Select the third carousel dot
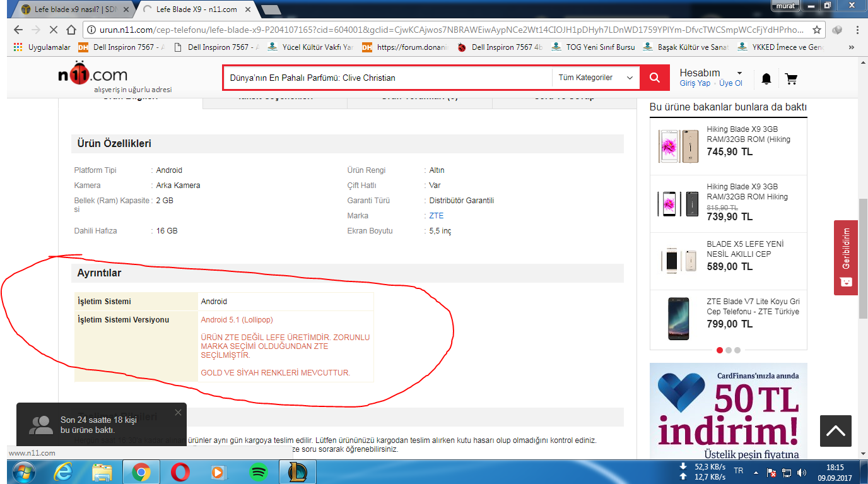Screen dimensions: 868x484 click(x=737, y=350)
